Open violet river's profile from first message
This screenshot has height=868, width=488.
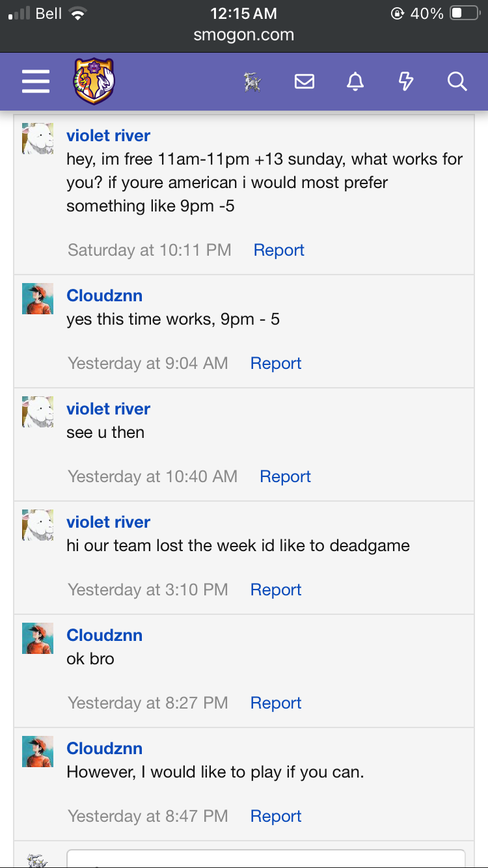[x=108, y=135]
